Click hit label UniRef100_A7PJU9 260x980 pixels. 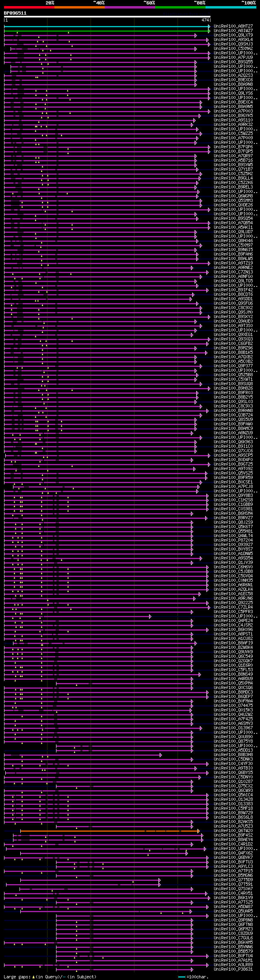tap(233, 58)
